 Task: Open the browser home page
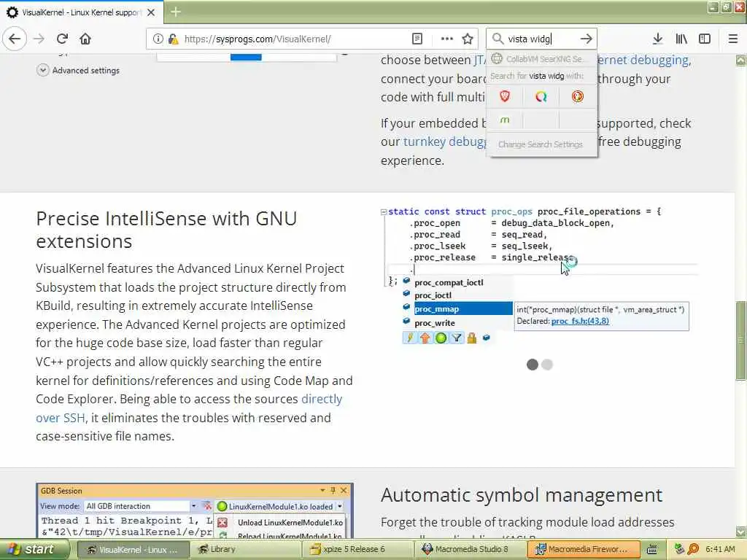(x=85, y=39)
